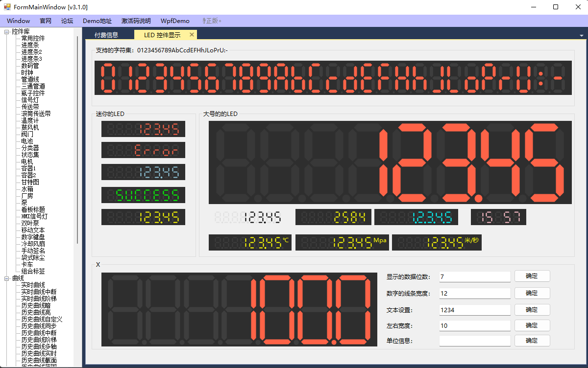Viewport: 588px width, 368px height.
Task: Choose 实时曲线 under the 曲线 node
Action: pos(33,285)
